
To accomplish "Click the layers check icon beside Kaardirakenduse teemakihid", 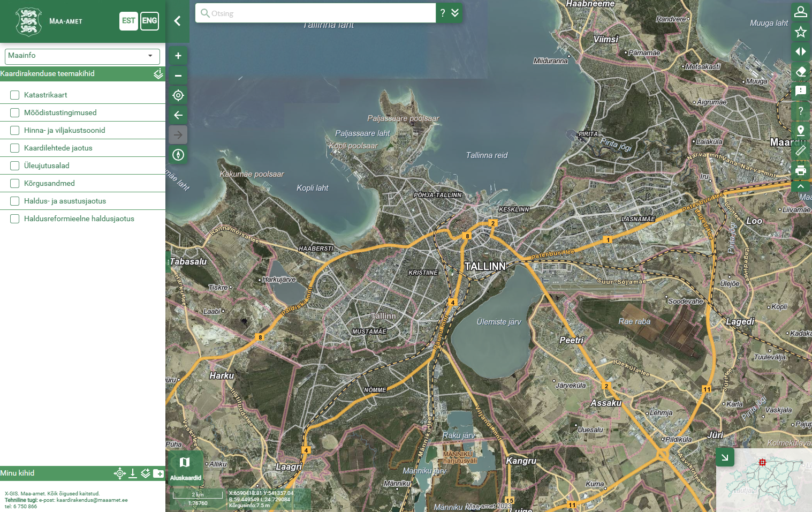I will pos(158,74).
